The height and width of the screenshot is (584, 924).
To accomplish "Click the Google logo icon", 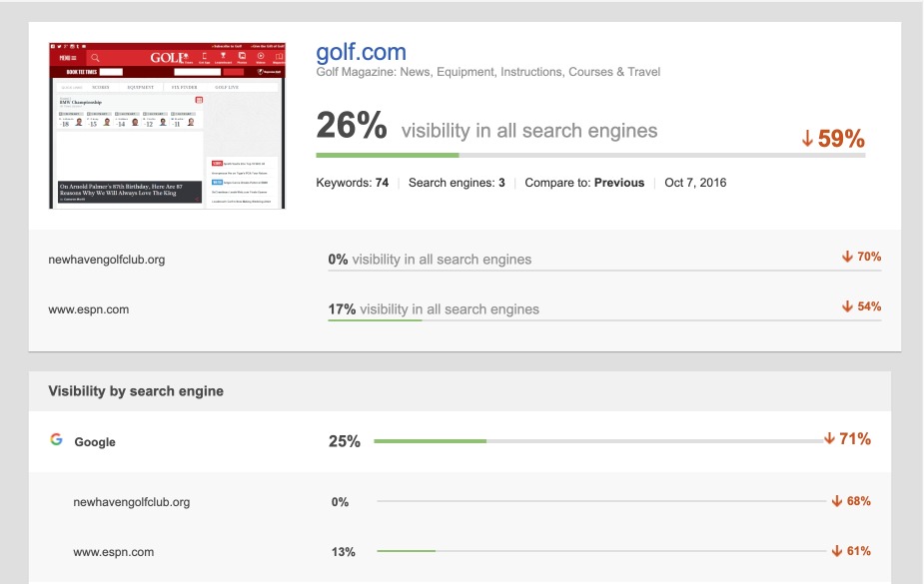I will pos(56,439).
